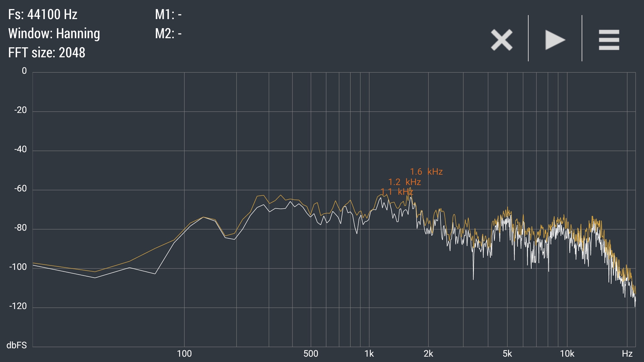The height and width of the screenshot is (362, 644).
Task: Tap the 100 frequency axis label
Action: click(184, 354)
